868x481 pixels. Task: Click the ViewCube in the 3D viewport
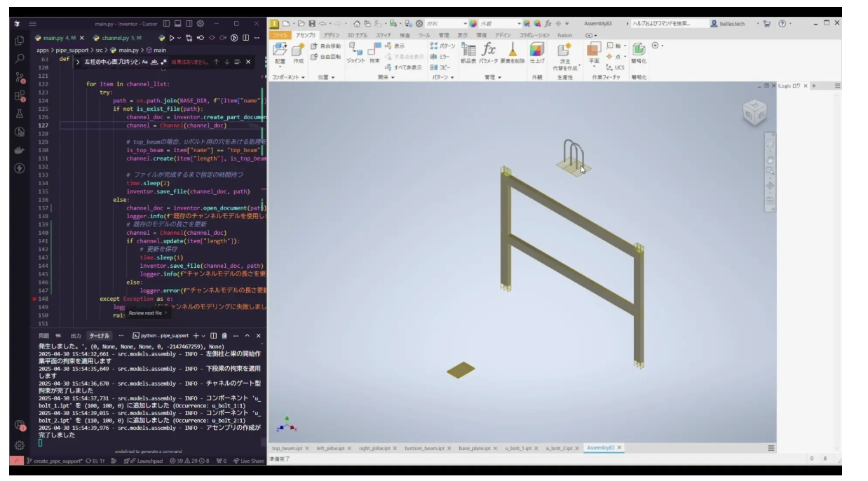tap(754, 113)
